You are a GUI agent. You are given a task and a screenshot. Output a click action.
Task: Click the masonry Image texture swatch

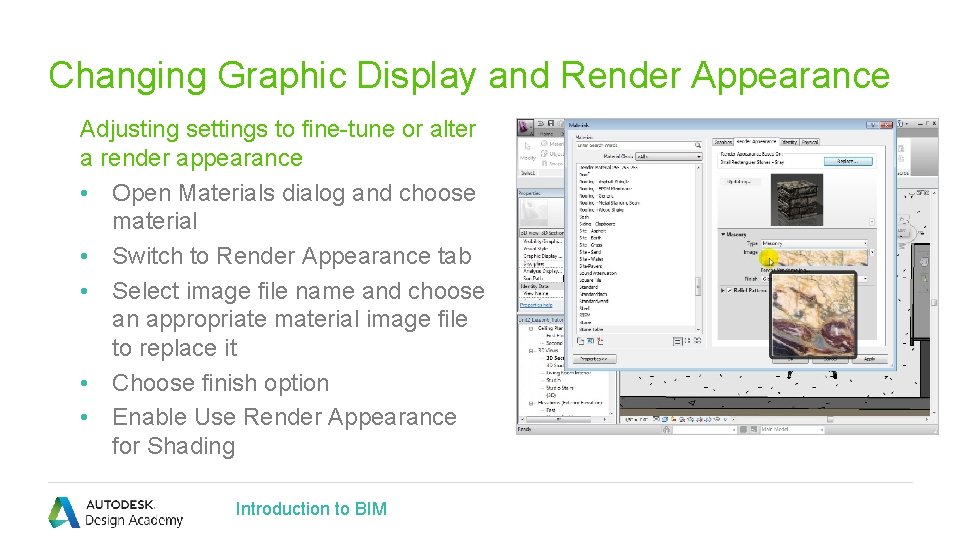coord(814,257)
